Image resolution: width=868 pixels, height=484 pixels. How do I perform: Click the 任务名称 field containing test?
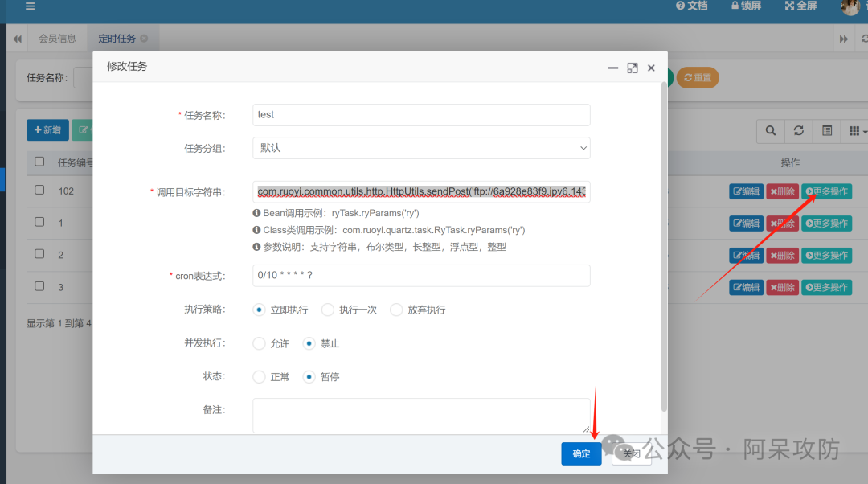pyautogui.click(x=421, y=115)
